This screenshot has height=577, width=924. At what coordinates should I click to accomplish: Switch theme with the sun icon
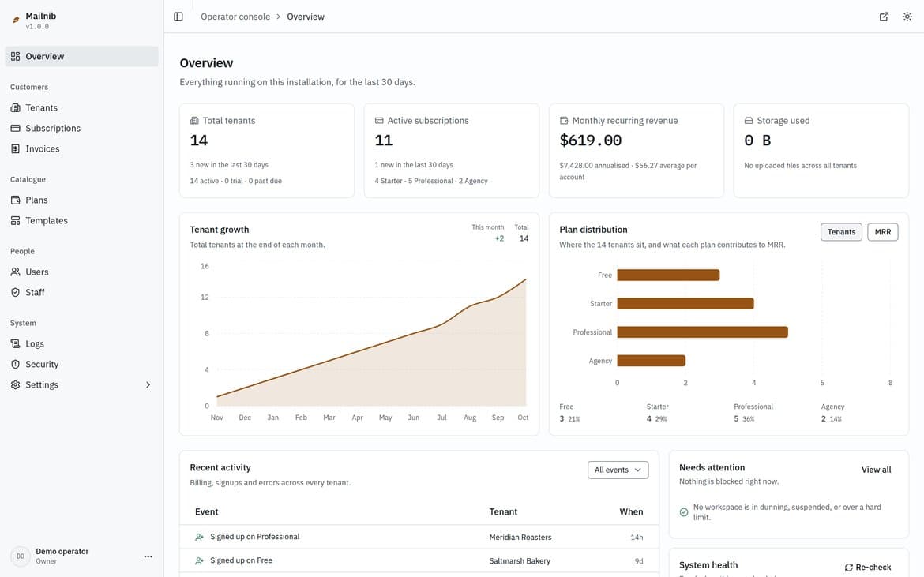(907, 17)
